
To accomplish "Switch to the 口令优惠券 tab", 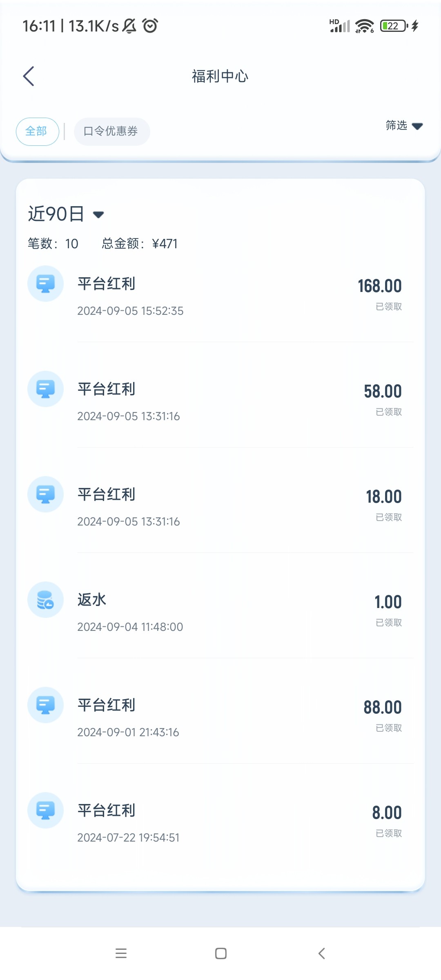I will 111,131.
